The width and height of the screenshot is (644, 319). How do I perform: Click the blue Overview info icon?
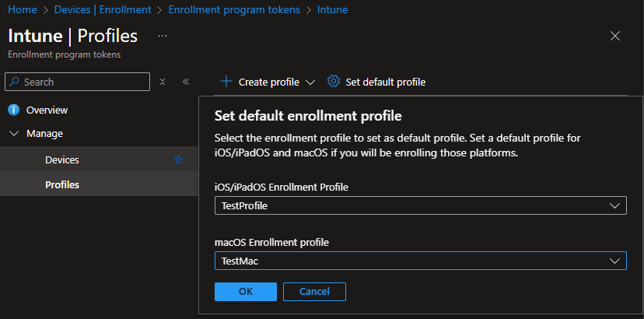13,110
